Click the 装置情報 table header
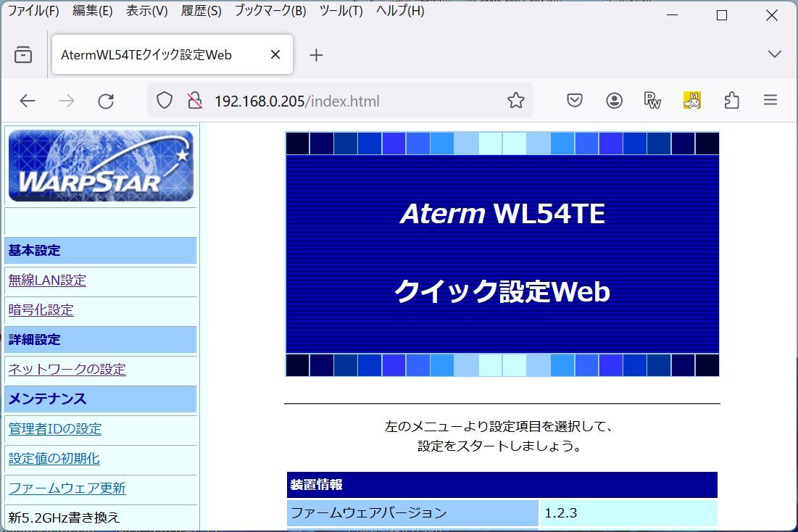The height and width of the screenshot is (532, 798). coord(502,485)
